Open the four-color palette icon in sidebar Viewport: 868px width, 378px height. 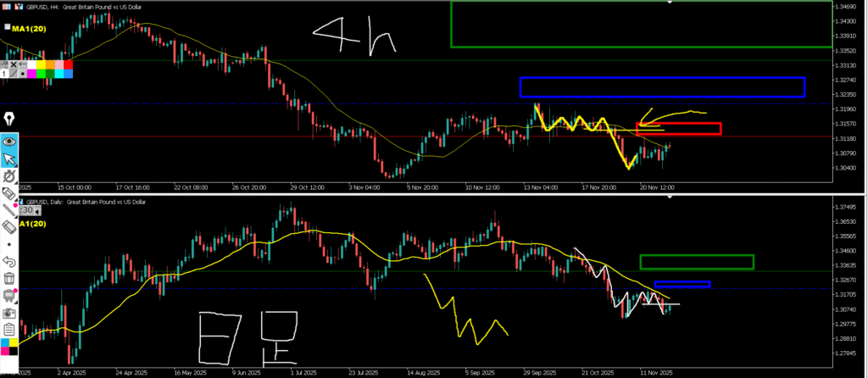click(9, 347)
